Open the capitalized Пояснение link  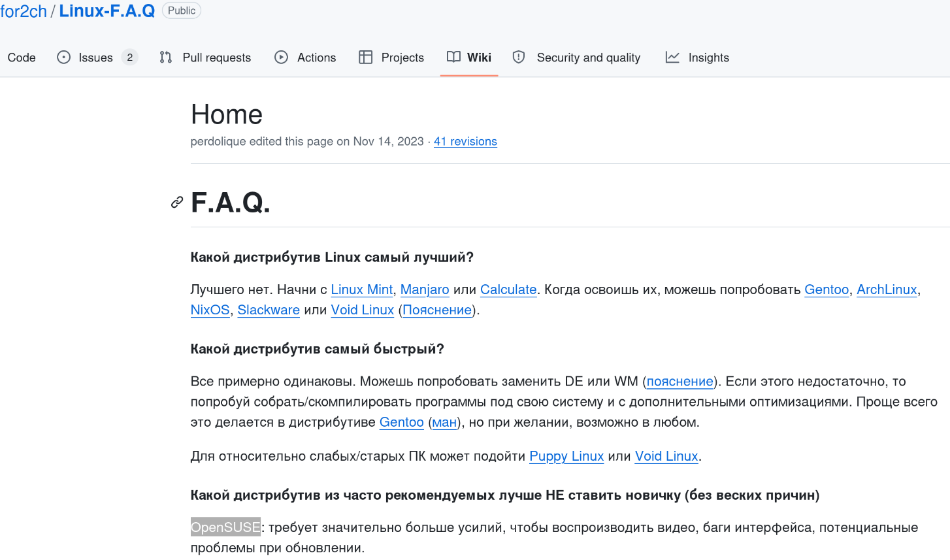click(x=437, y=310)
